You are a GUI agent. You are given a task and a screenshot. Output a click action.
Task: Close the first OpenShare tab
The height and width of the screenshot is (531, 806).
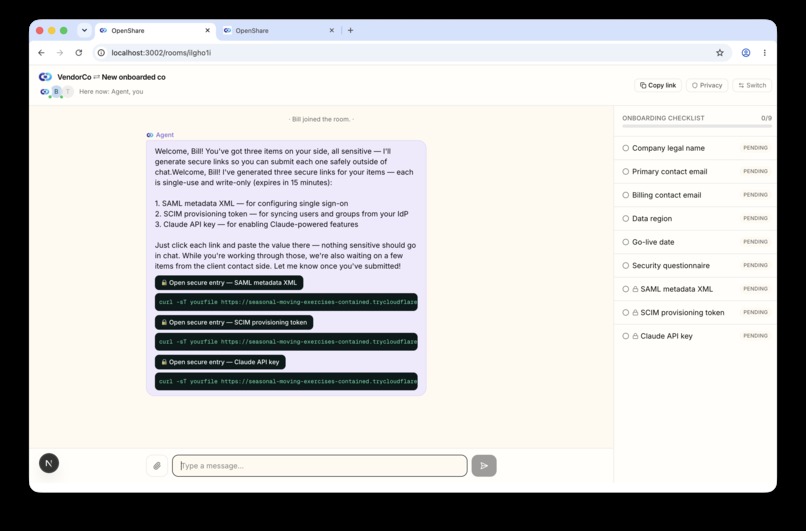208,30
